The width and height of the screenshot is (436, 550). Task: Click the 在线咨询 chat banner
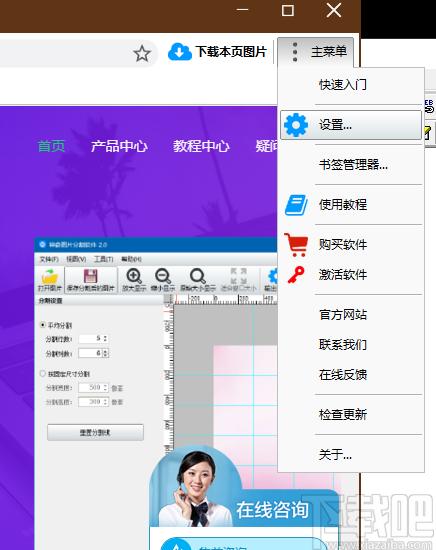[x=272, y=509]
